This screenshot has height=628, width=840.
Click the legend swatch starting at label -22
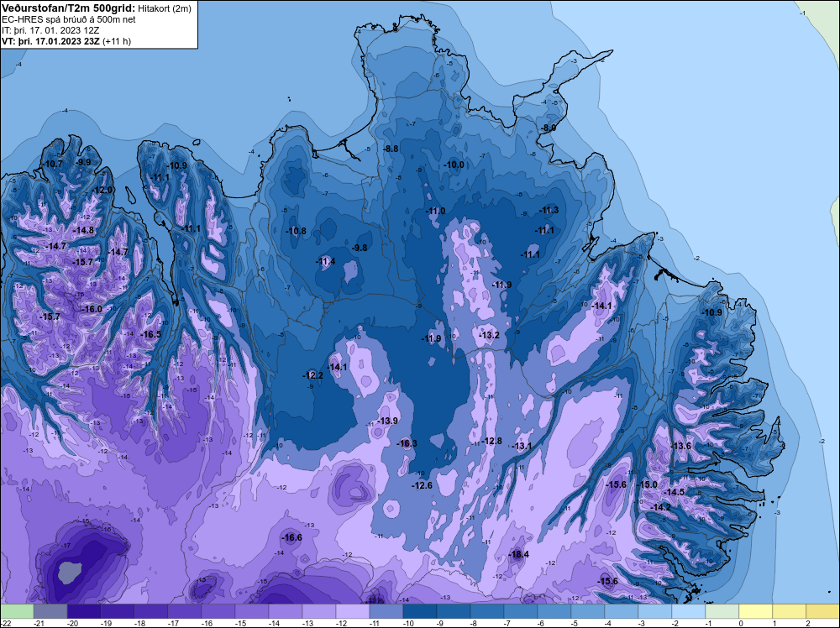click(x=17, y=611)
